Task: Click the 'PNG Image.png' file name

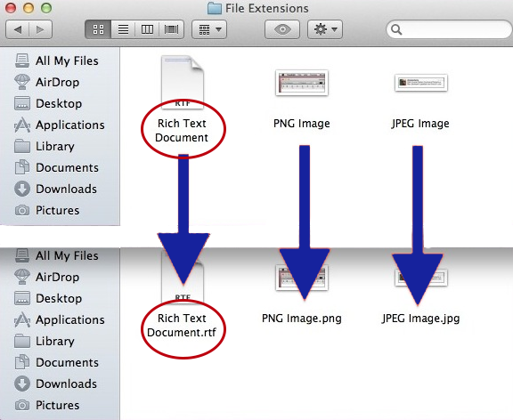Action: (x=302, y=319)
